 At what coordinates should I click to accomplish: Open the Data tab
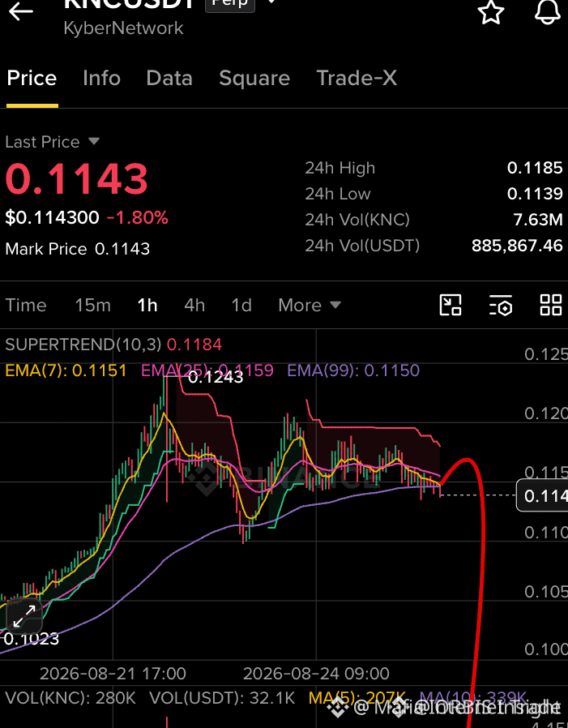coord(169,78)
